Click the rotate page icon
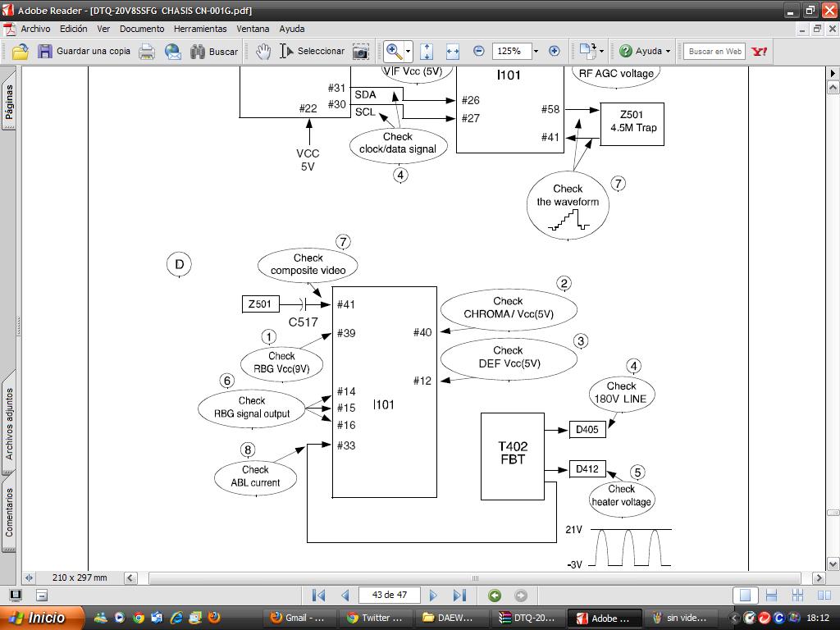 [587, 51]
